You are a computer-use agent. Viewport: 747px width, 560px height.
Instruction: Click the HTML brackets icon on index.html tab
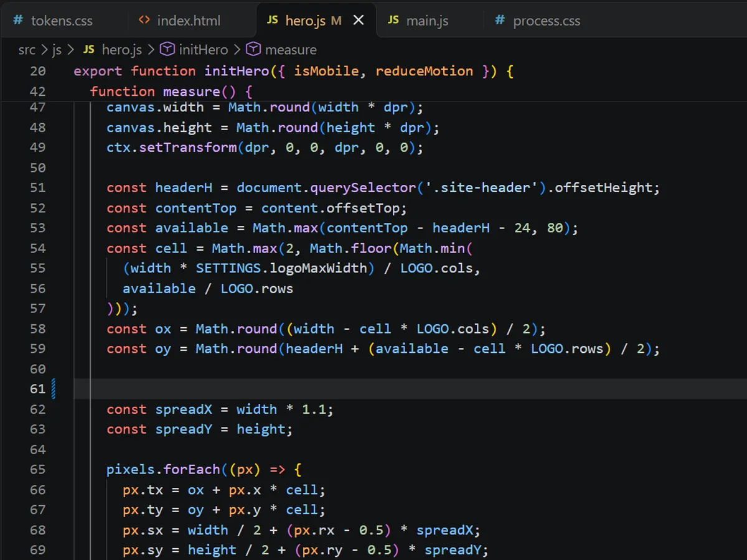coord(144,20)
